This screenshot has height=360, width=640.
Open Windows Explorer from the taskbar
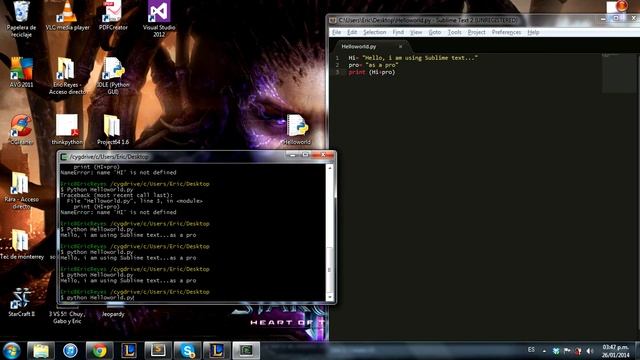(41, 351)
